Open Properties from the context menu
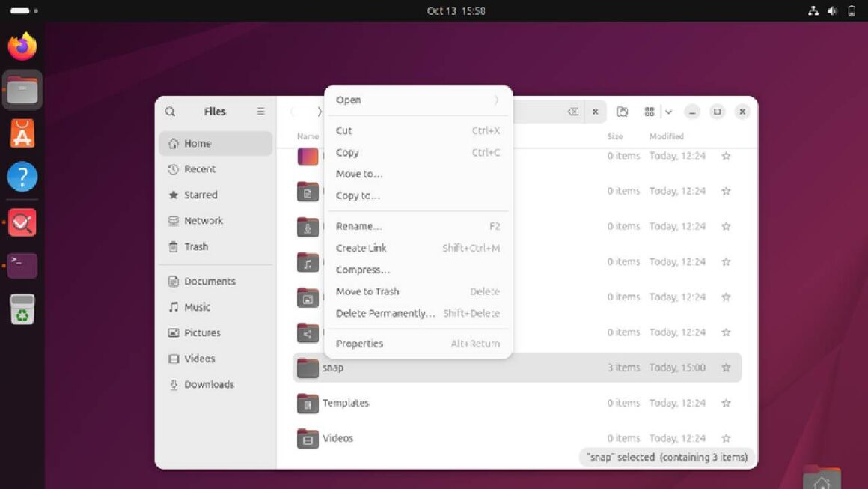Screen dimensions: 868x489 (x=418, y=344)
